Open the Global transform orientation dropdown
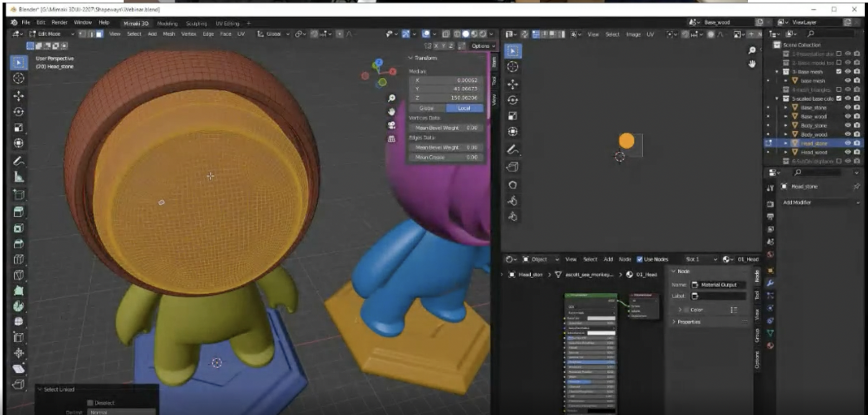 tap(273, 34)
